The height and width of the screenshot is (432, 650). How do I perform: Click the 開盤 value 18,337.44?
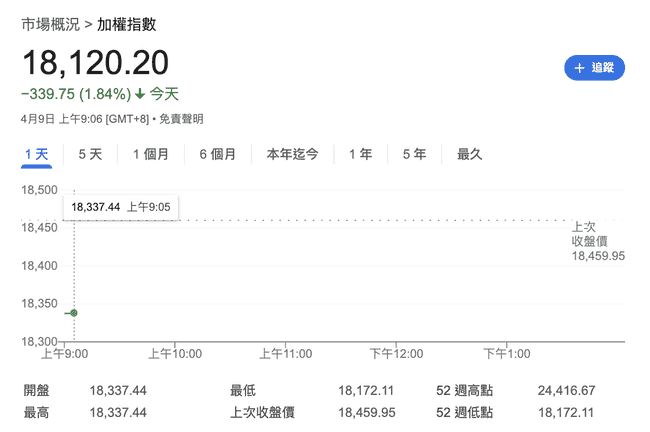pos(118,391)
